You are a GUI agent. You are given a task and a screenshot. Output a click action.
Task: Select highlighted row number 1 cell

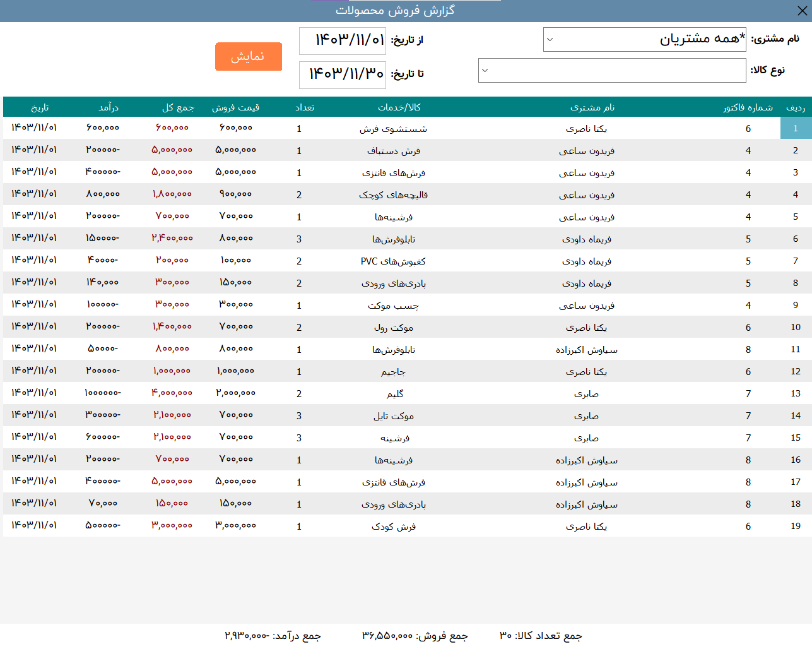click(x=795, y=128)
